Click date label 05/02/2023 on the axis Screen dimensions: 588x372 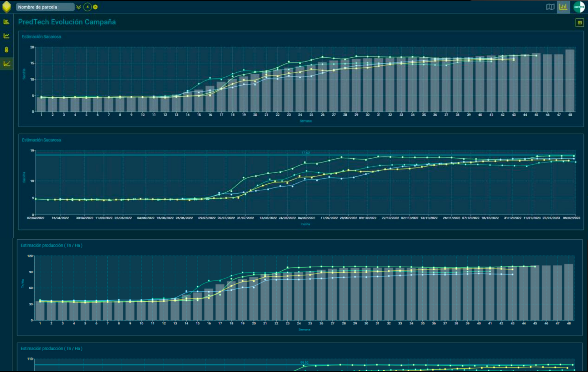pyautogui.click(x=571, y=218)
